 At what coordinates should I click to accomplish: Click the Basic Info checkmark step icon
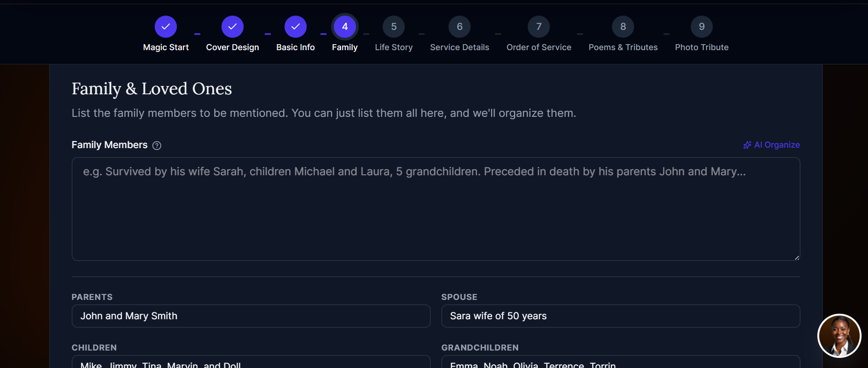tap(296, 27)
